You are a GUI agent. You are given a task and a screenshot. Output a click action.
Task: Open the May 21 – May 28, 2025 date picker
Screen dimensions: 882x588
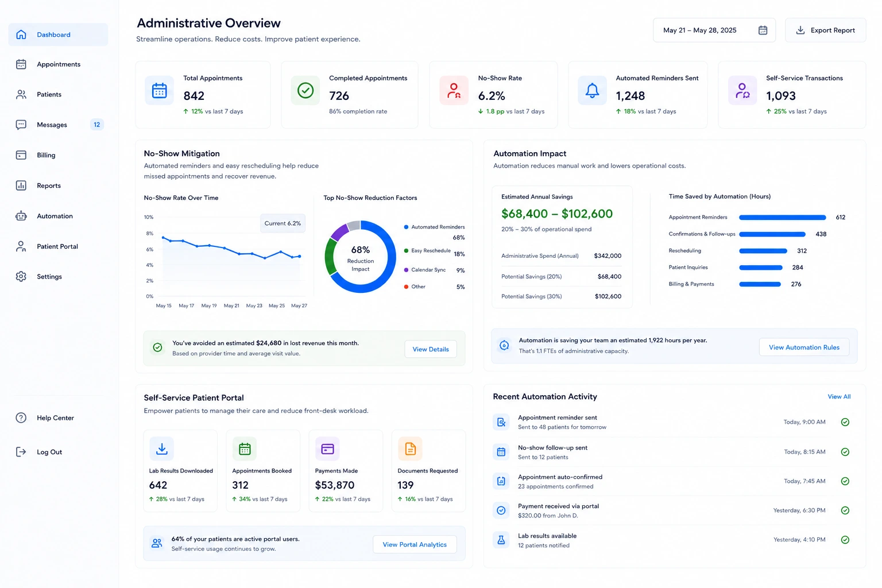pos(714,30)
